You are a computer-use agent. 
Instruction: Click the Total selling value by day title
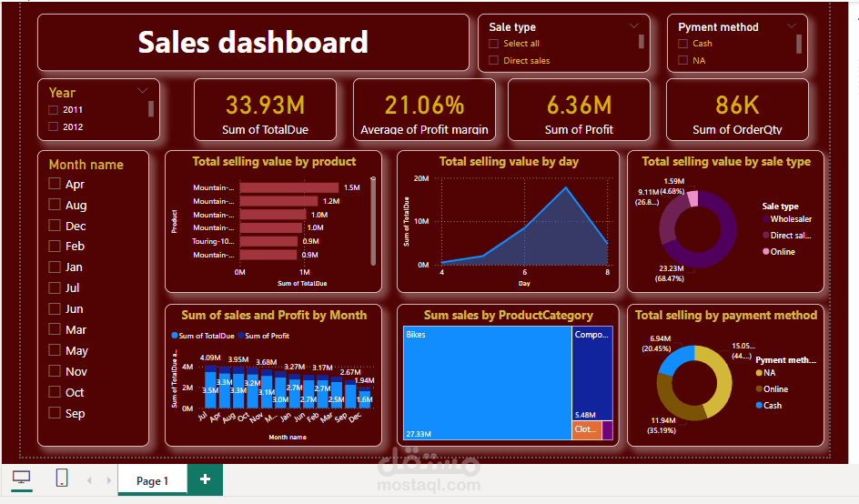(509, 162)
